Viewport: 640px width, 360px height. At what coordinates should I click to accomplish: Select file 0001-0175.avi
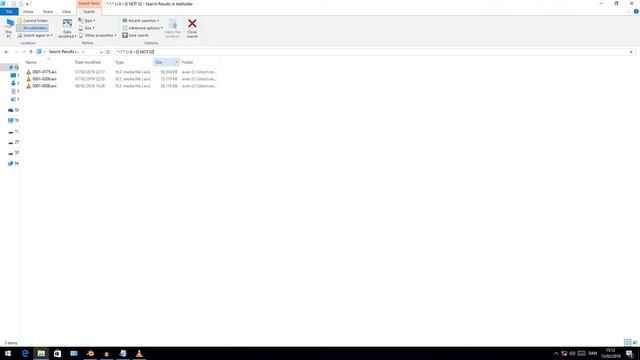click(x=44, y=72)
